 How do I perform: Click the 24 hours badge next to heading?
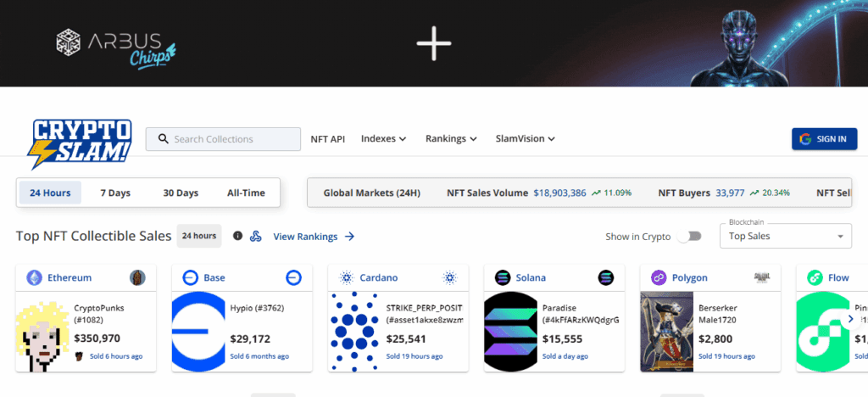(199, 236)
